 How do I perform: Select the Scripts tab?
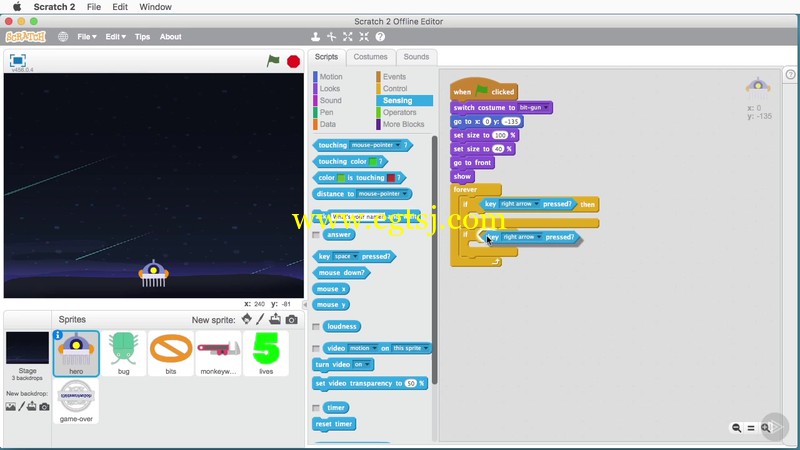click(x=327, y=57)
